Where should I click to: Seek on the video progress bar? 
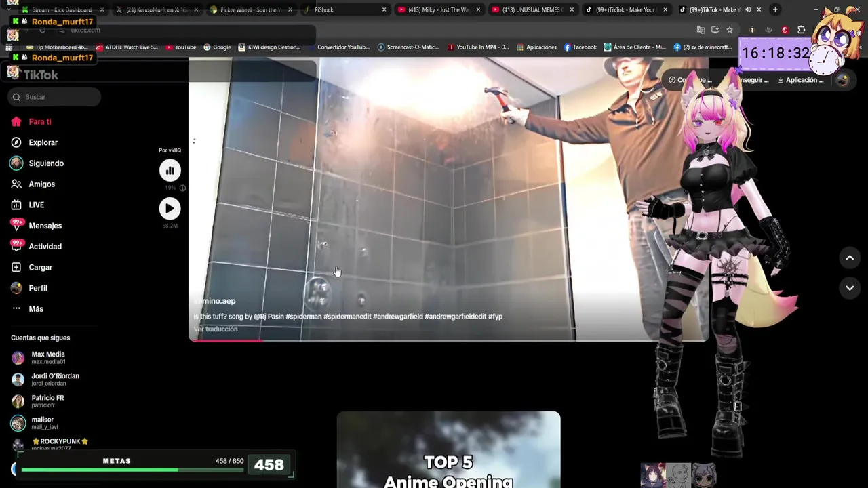pos(449,340)
